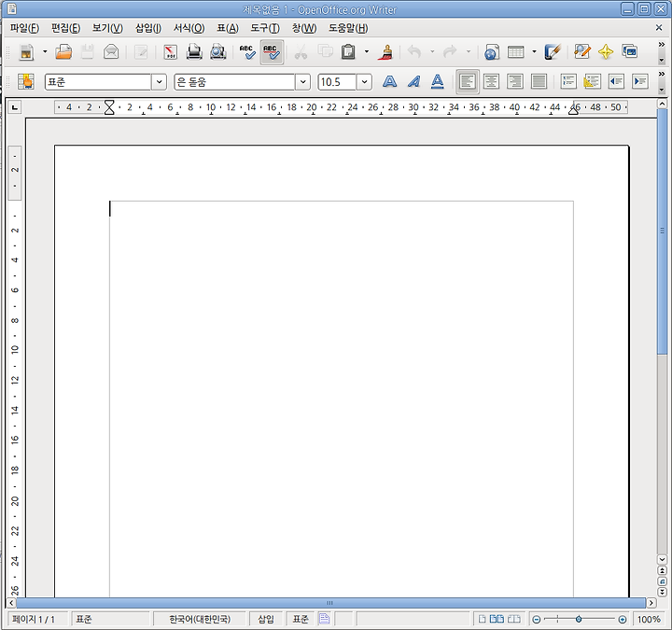This screenshot has height=630, width=672.
Task: Click the Undo arrow icon
Action: coord(414,52)
